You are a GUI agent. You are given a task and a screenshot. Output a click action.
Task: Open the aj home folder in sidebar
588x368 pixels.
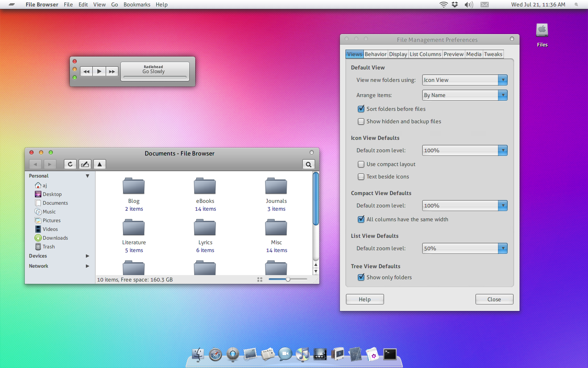pos(41,185)
